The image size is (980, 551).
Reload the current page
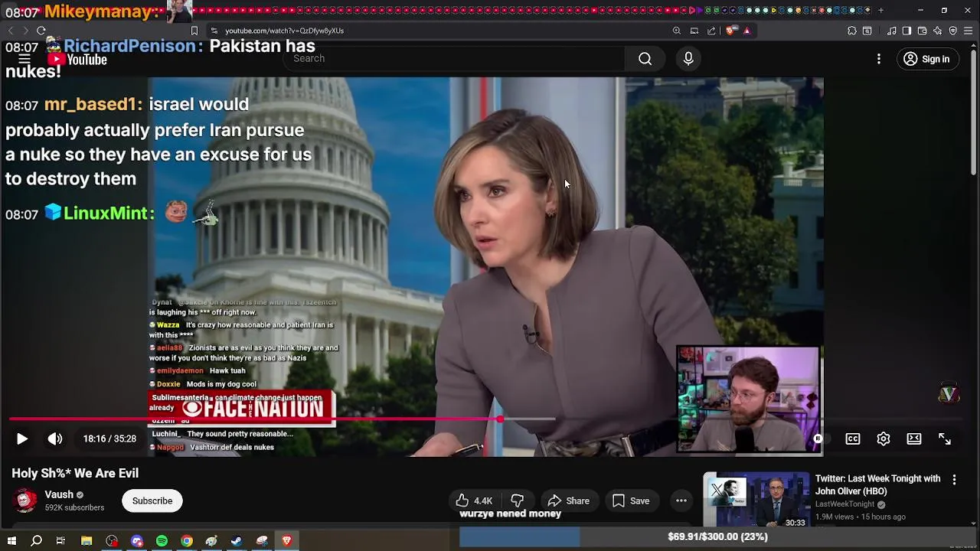(41, 31)
